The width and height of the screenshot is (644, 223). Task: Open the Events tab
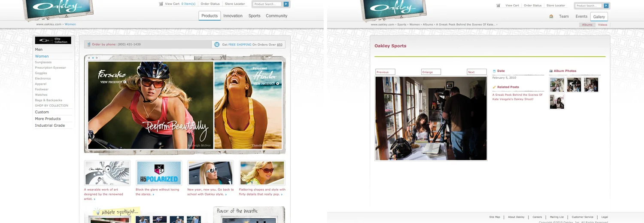coord(581,17)
